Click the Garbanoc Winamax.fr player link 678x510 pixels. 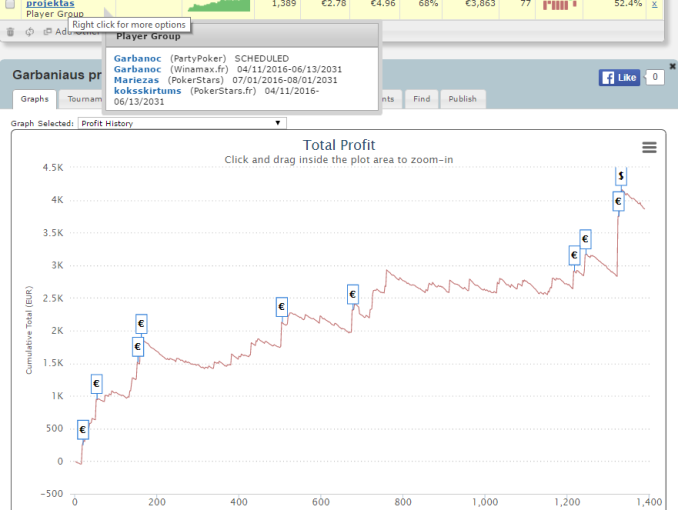click(x=137, y=70)
